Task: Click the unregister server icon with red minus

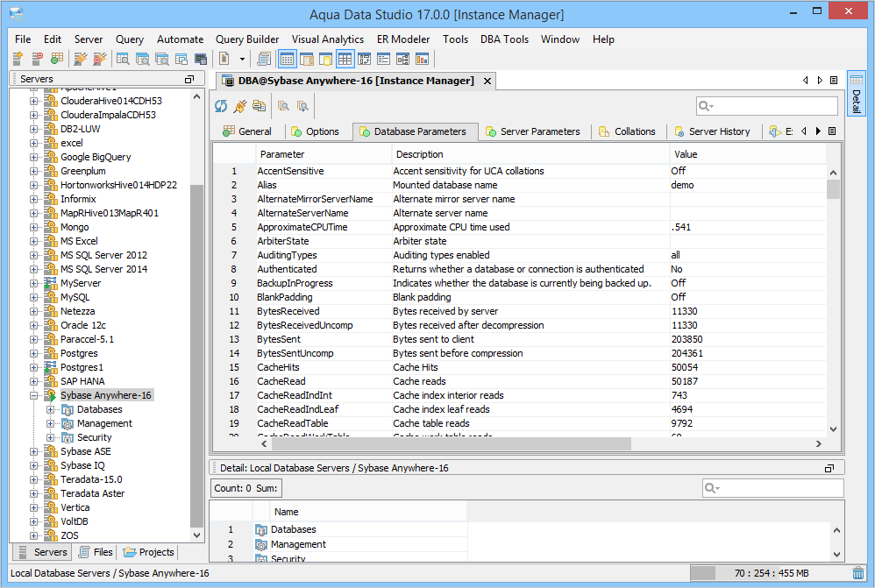Action: click(38, 58)
